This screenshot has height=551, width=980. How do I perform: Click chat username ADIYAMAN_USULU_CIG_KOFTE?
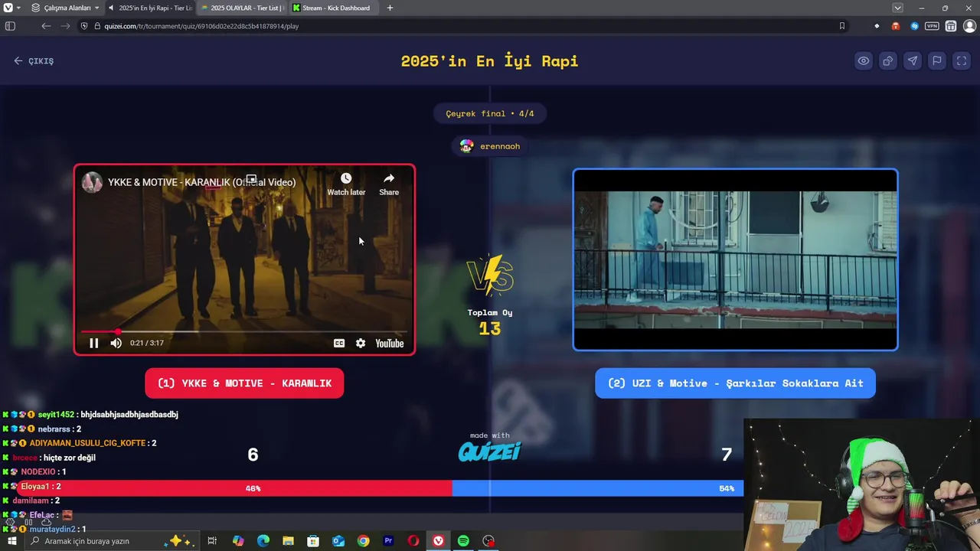(87, 443)
